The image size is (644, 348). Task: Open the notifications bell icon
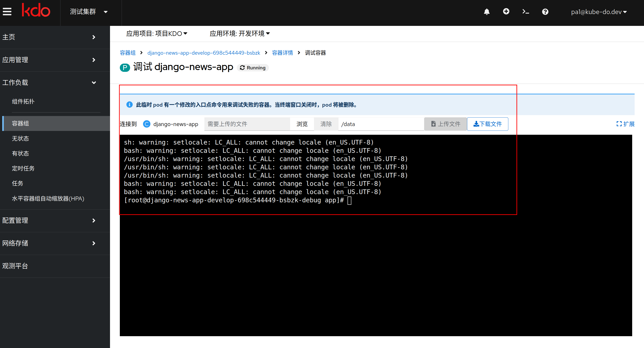(486, 12)
